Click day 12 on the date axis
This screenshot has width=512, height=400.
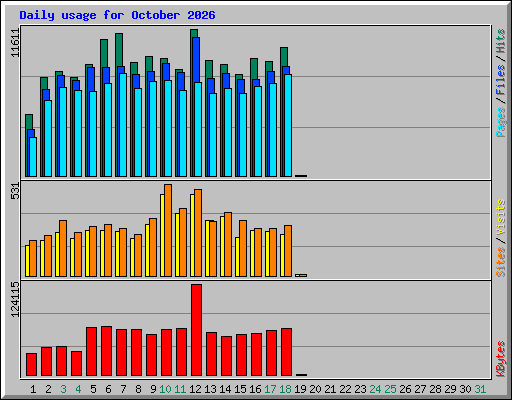[x=195, y=389]
